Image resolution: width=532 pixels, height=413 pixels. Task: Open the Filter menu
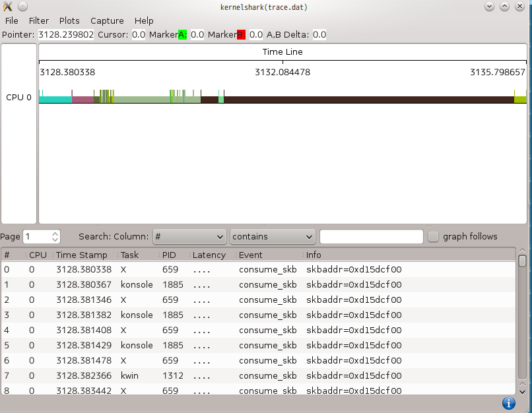39,20
